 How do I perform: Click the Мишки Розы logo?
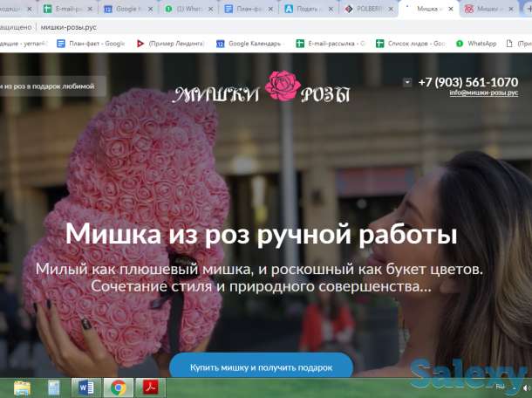point(261,87)
